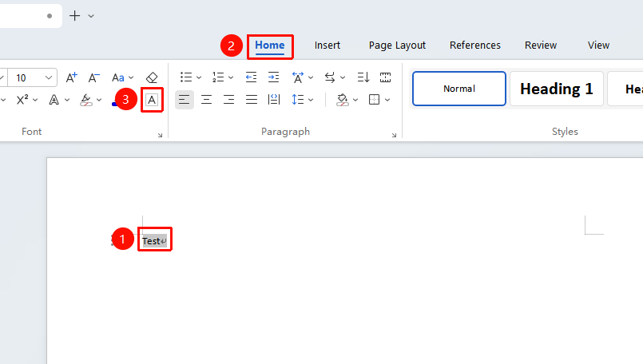Decrease font size with A- icon
Viewport: 643px width, 364px height.
(x=94, y=77)
